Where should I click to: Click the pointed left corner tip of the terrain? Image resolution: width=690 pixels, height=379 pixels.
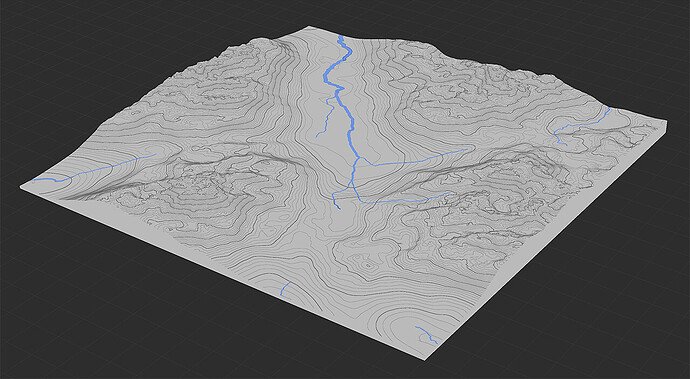[22, 187]
